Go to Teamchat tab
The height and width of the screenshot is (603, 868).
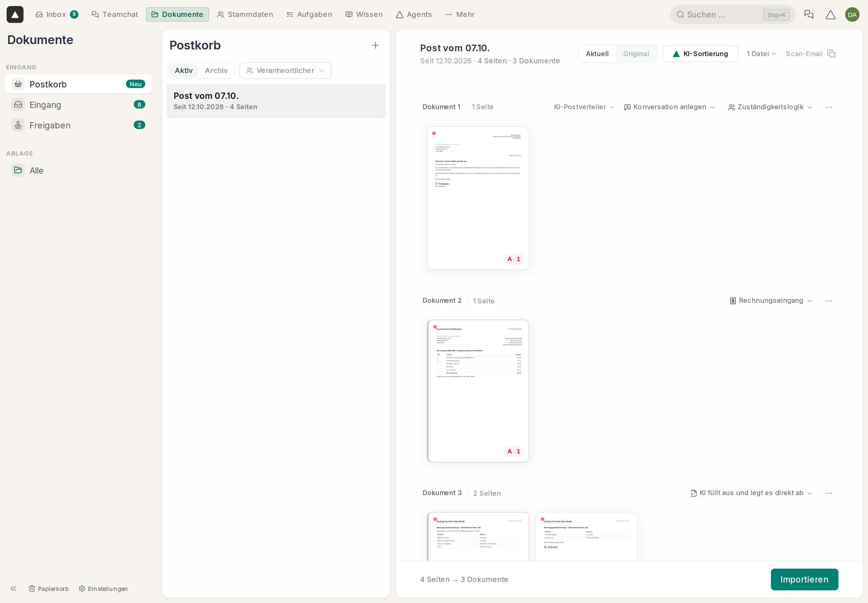115,14
